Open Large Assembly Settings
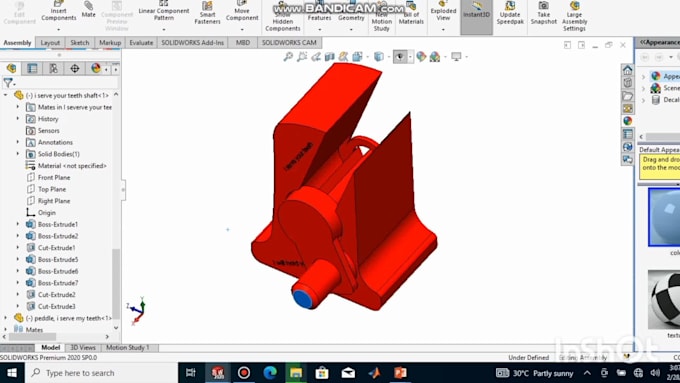This screenshot has width=680, height=383. 574,16
